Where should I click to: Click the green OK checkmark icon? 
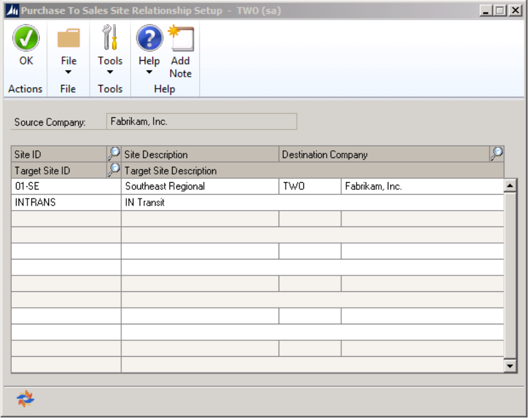click(x=26, y=39)
